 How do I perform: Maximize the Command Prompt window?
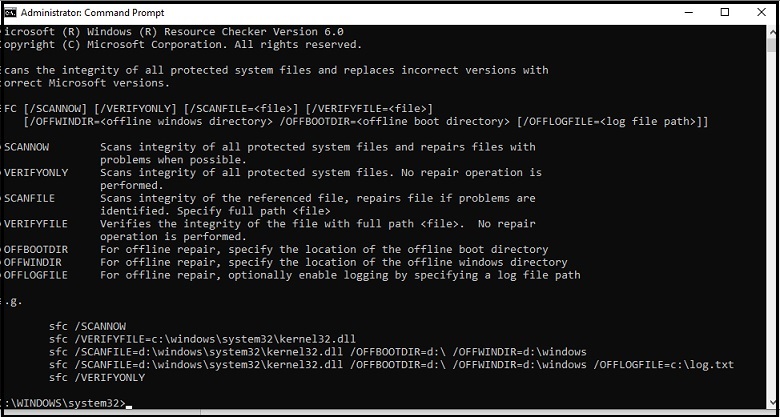point(725,12)
